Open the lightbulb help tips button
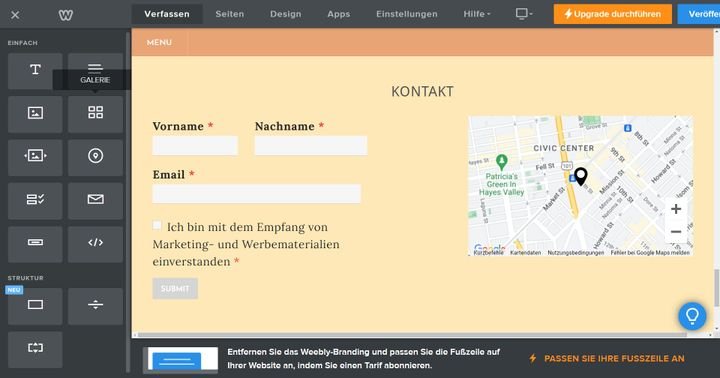The image size is (720, 378). (692, 316)
